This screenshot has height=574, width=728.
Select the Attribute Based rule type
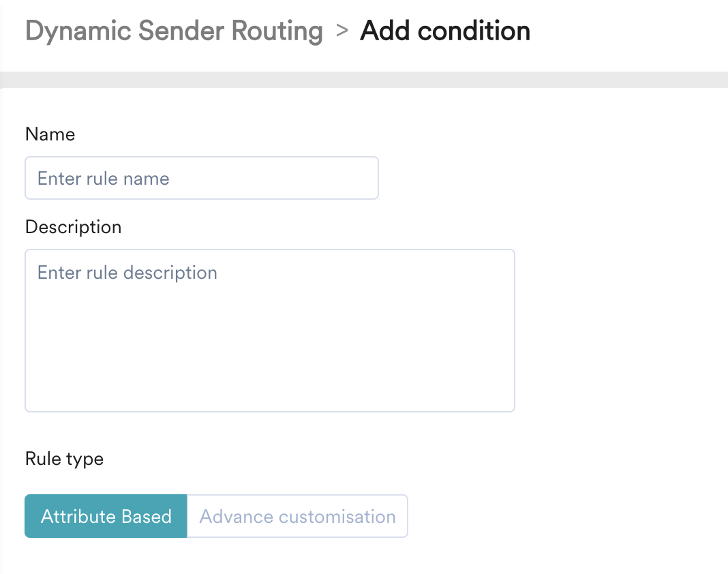click(106, 517)
